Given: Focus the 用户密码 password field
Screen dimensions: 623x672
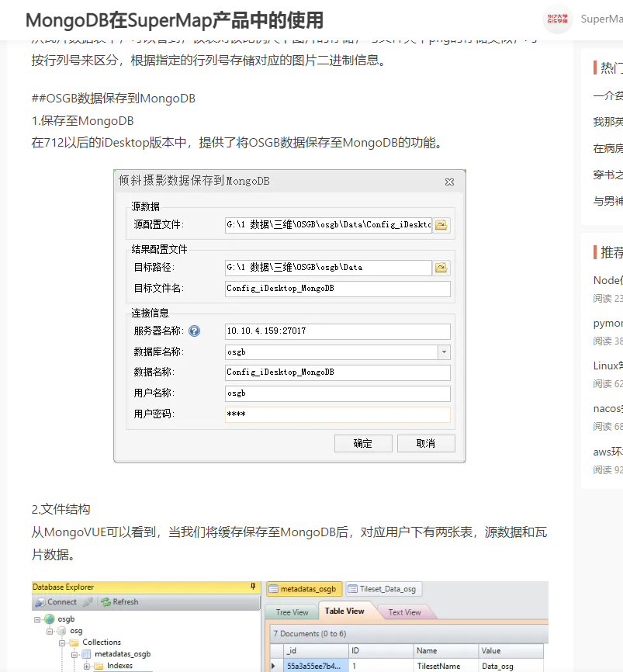Looking at the screenshot, I should (x=337, y=414).
